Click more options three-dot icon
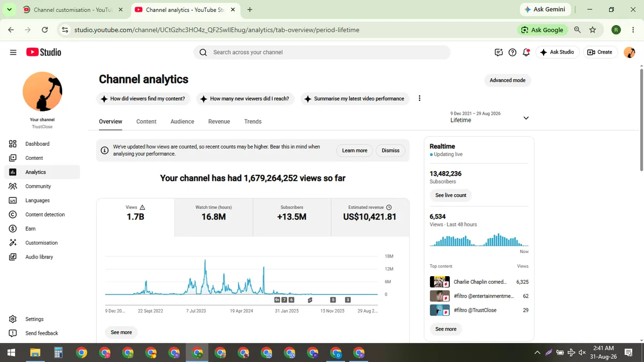The height and width of the screenshot is (362, 644). point(420,98)
